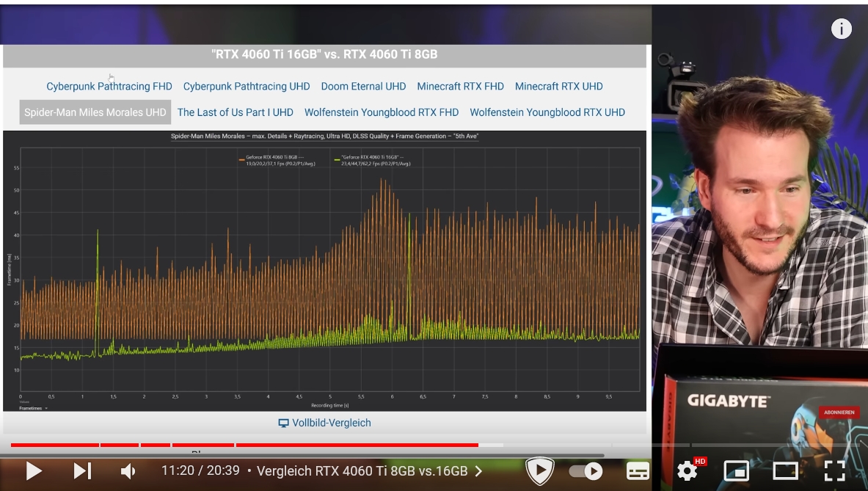Click the ABONNIEREN subscribe button
Image resolution: width=868 pixels, height=491 pixels.
coord(839,412)
